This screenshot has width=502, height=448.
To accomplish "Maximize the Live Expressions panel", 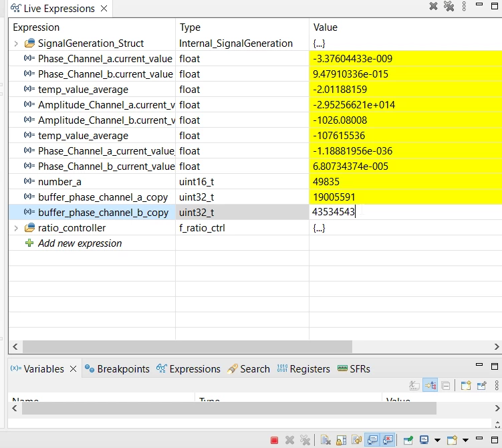I will (x=495, y=6).
